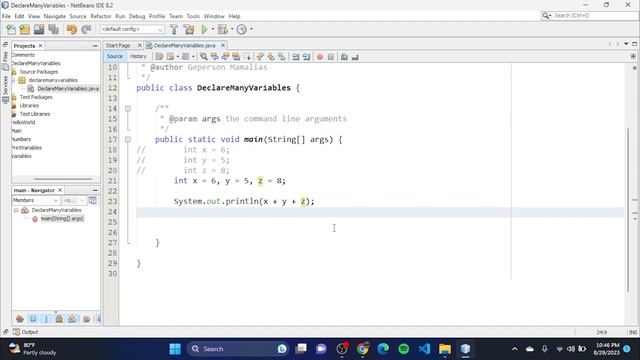Click the Previous Bookmark editor icon
This screenshot has width=640, height=360.
click(x=260, y=57)
